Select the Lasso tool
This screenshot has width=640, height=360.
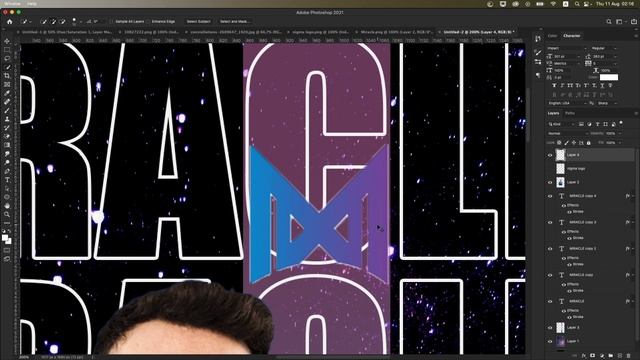click(x=7, y=58)
